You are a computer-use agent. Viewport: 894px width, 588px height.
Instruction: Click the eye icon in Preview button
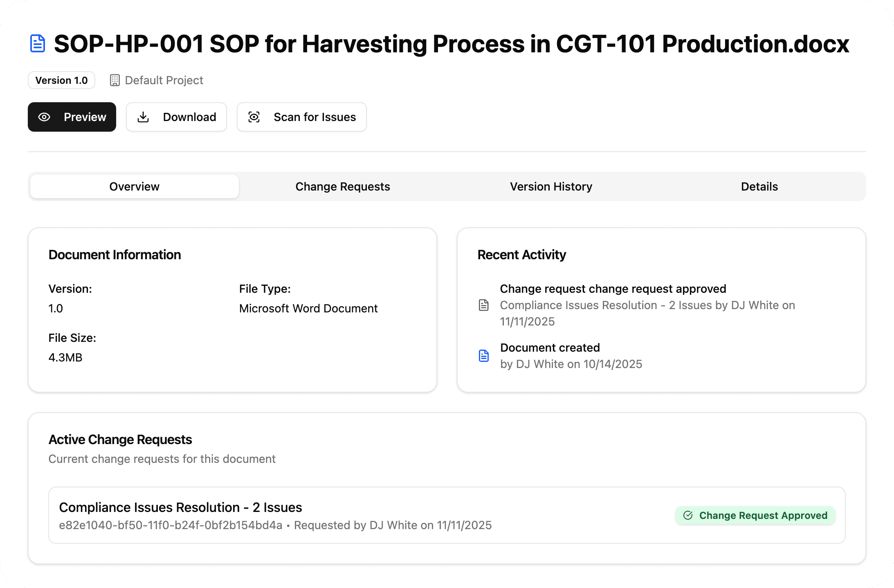point(44,117)
